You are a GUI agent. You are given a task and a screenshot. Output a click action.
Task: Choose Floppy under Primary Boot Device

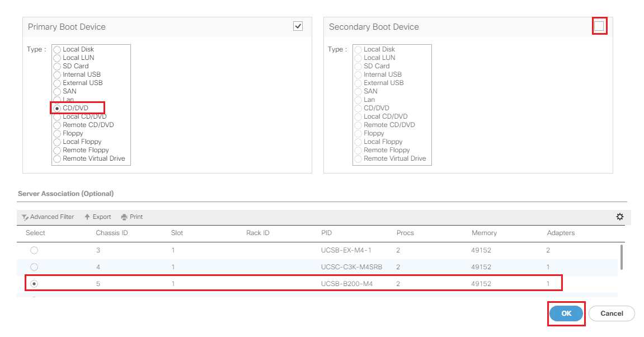click(x=57, y=134)
